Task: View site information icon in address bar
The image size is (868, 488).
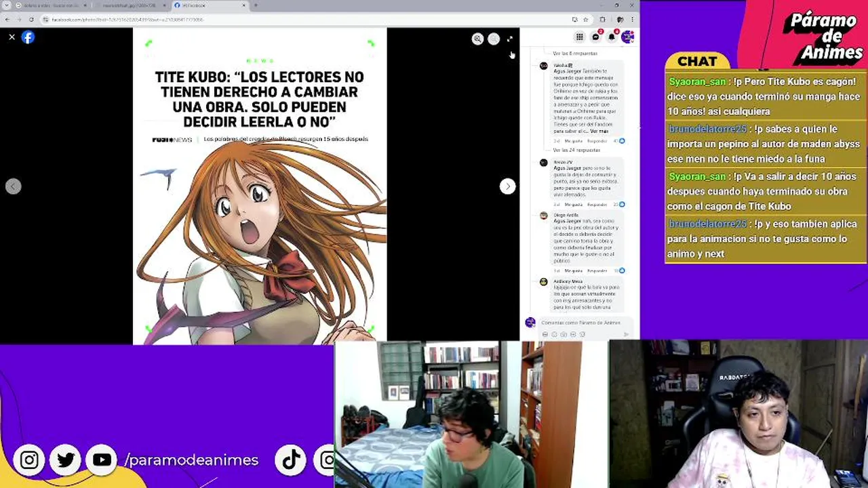Action: pos(45,20)
